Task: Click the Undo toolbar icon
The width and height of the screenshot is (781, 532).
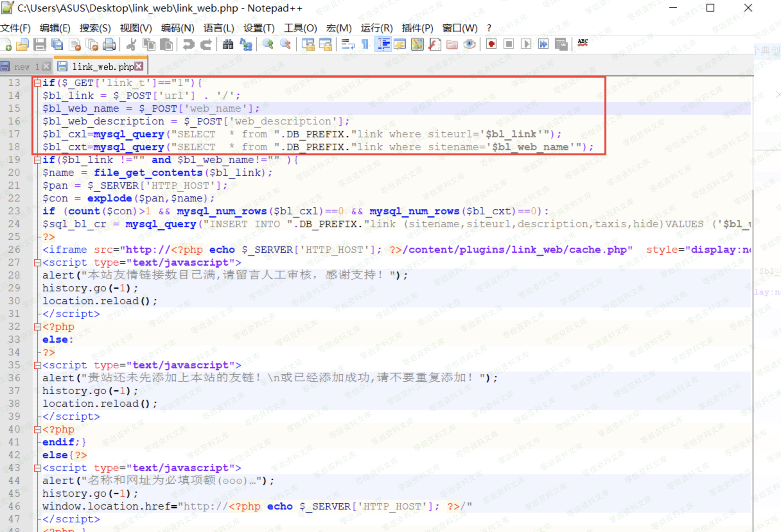Action: pyautogui.click(x=189, y=44)
